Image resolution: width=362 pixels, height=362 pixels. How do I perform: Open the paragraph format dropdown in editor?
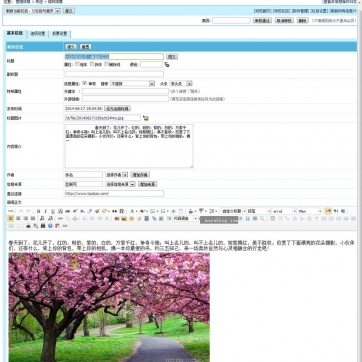[x=259, y=211]
